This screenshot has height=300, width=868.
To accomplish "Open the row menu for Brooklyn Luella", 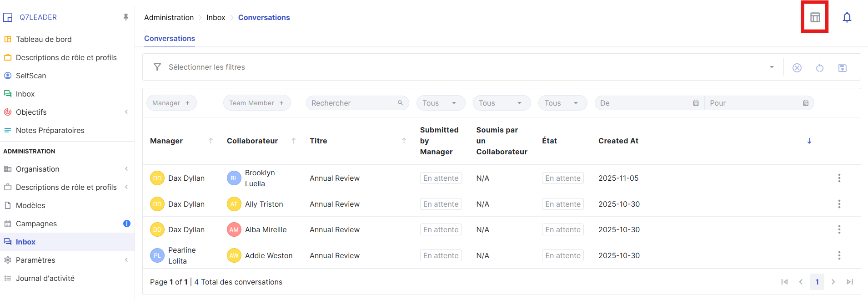I will [839, 178].
